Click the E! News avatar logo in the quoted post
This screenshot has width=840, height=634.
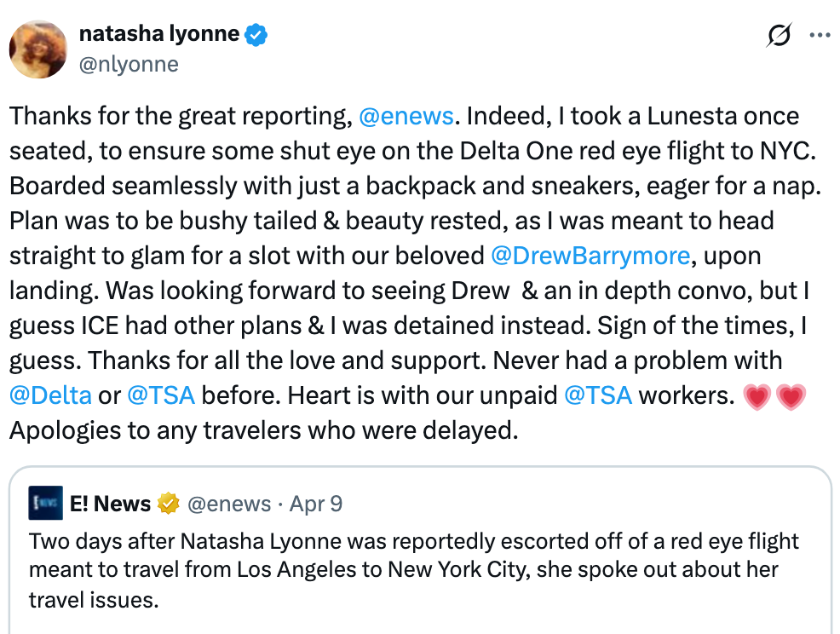pyautogui.click(x=45, y=504)
